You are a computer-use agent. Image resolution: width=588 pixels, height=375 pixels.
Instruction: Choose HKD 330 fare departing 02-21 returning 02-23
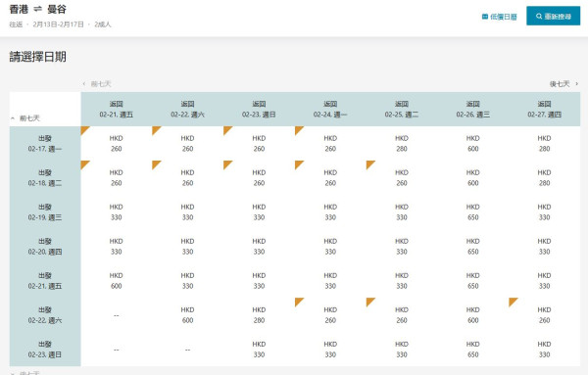pos(259,281)
